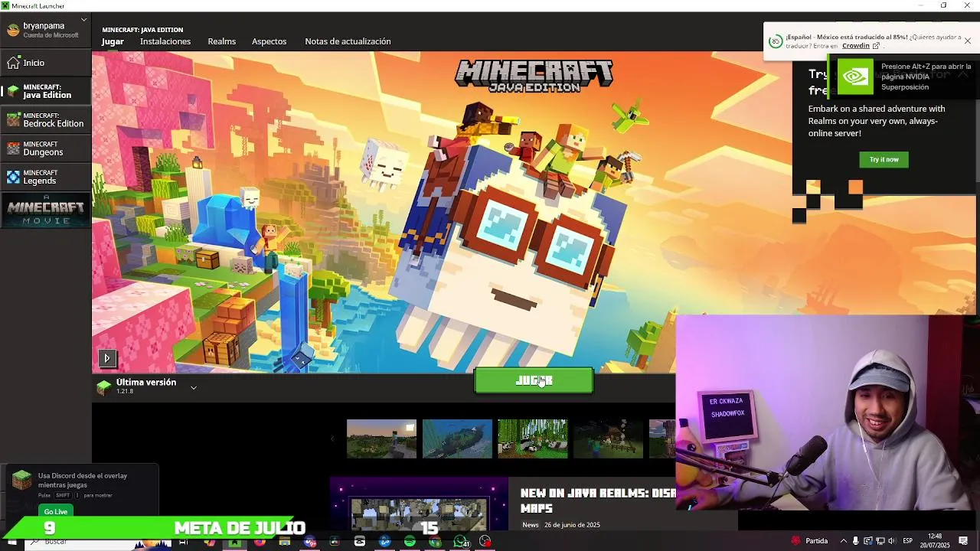The height and width of the screenshot is (551, 980).
Task: Open the Notas de actualización tab
Action: pos(348,41)
